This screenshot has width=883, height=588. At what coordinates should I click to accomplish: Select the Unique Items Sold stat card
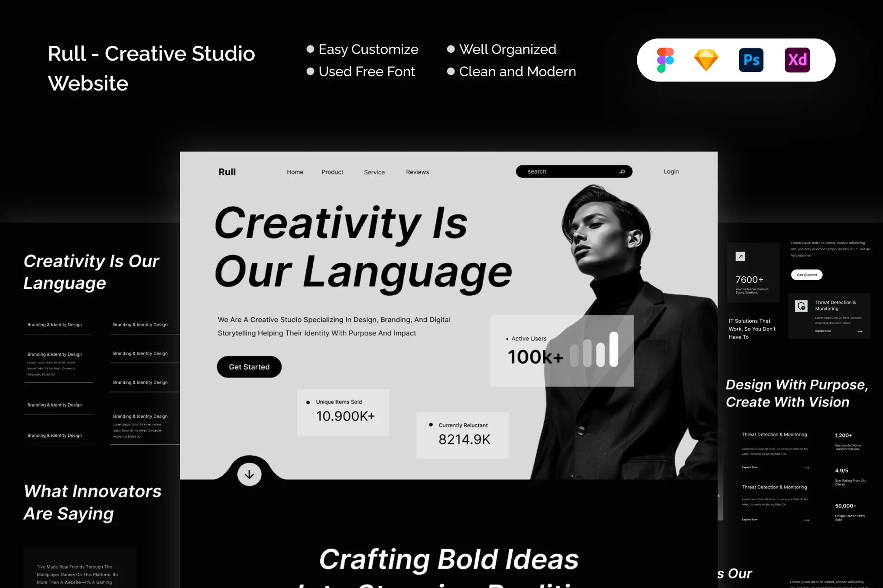click(x=343, y=412)
